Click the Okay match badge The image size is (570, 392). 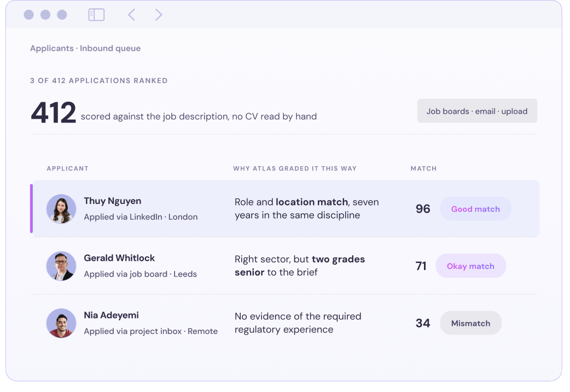pyautogui.click(x=470, y=266)
